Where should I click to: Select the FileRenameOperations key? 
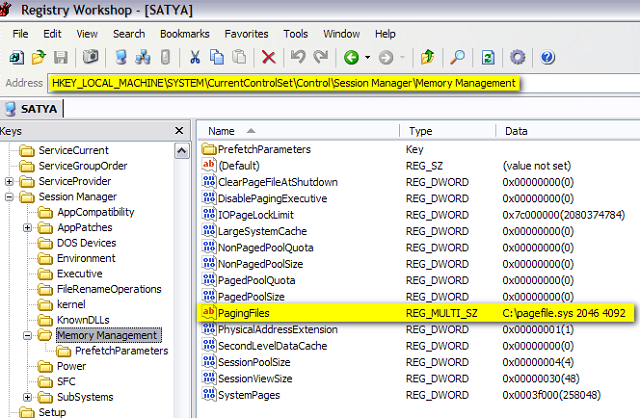pos(109,289)
